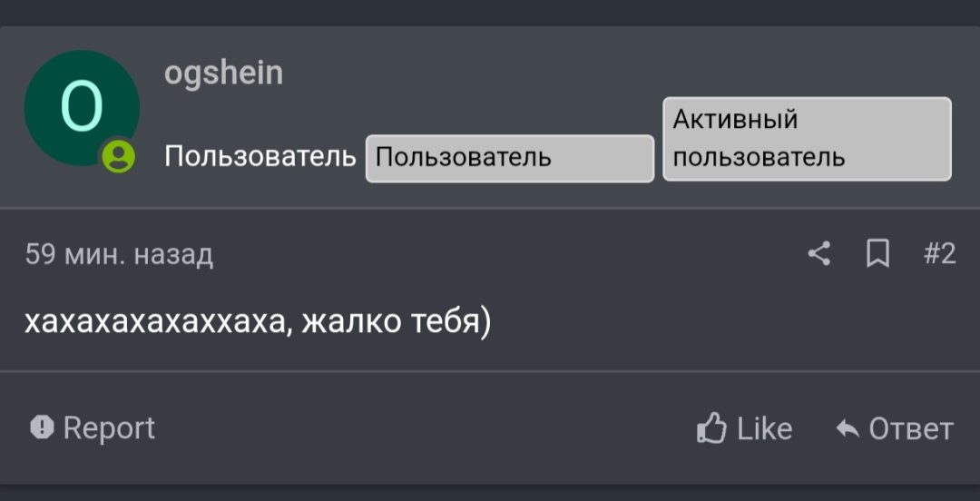Report the post using the Report label

coord(109,428)
